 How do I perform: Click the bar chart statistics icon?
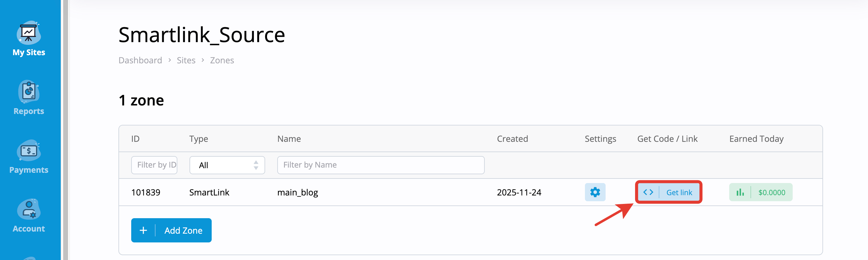[740, 192]
